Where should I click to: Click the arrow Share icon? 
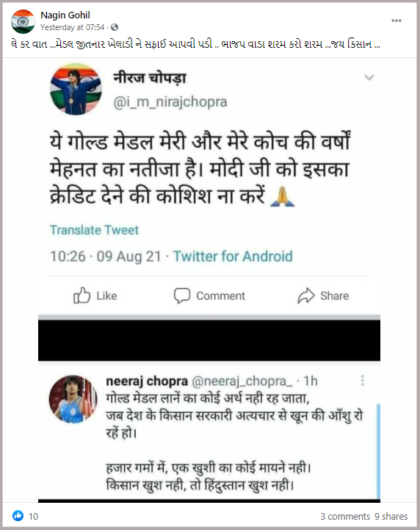(x=306, y=296)
